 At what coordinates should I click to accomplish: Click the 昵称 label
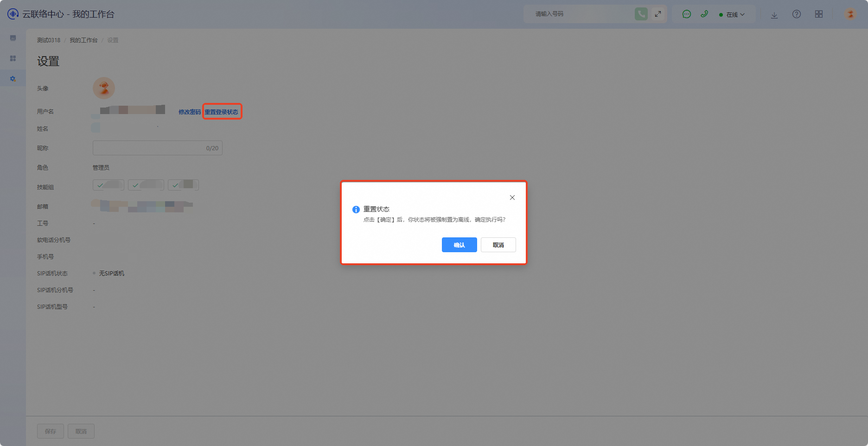(x=43, y=148)
